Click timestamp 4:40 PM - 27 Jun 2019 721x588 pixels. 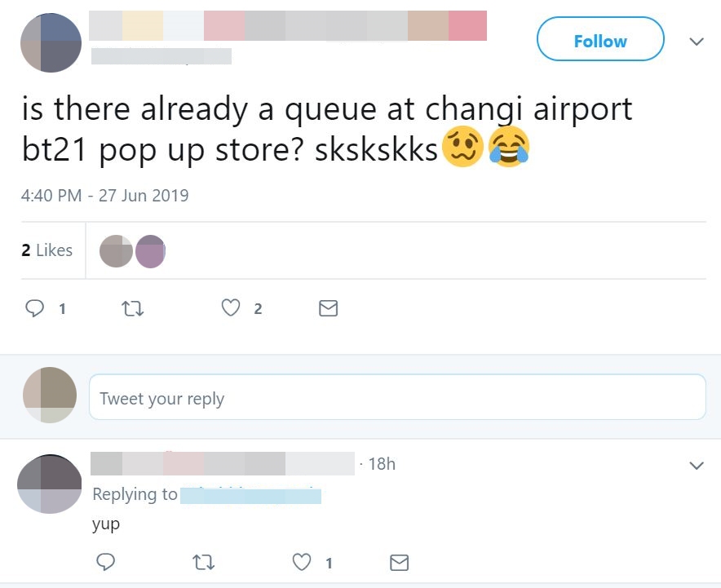(x=105, y=196)
